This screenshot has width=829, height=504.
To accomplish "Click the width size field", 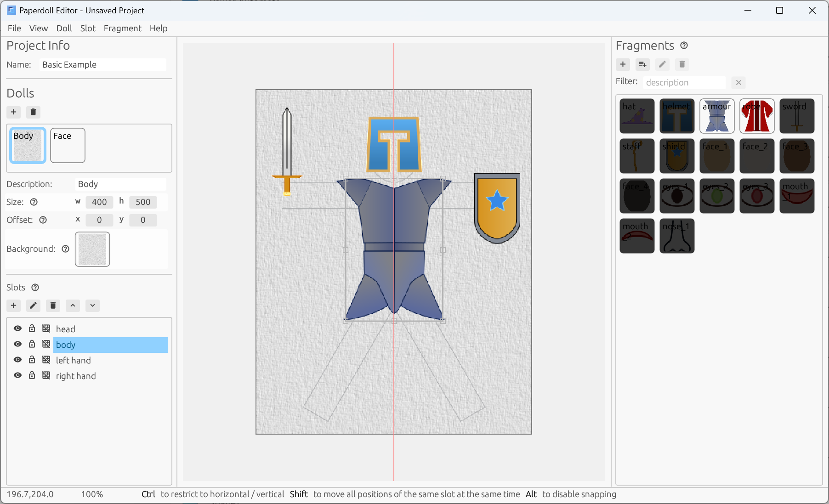I will point(99,202).
